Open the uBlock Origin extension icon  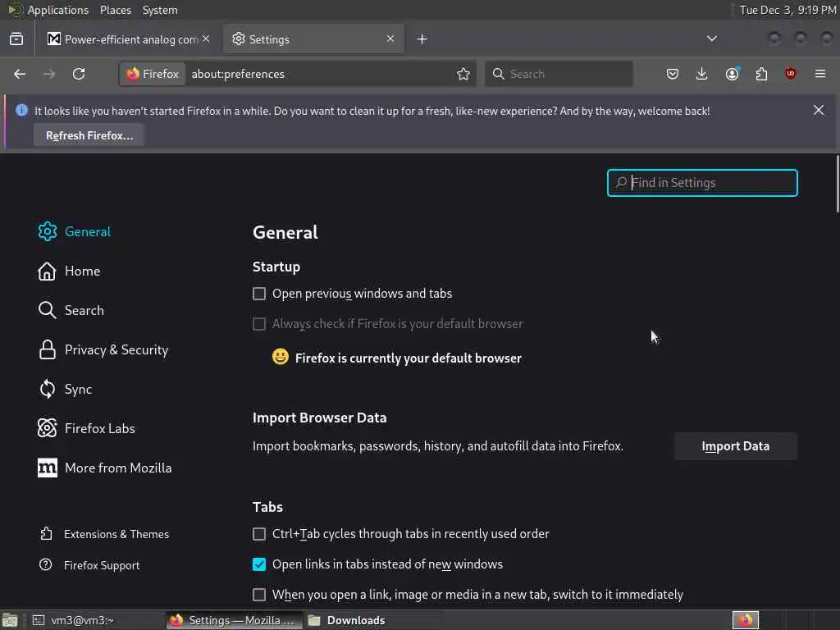click(790, 74)
